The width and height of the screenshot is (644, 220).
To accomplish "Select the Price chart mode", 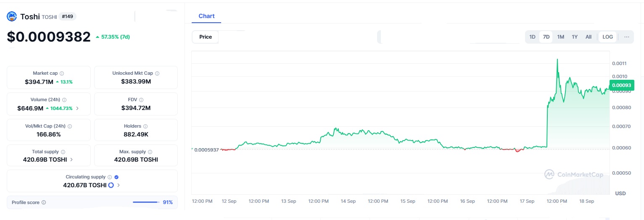I will (x=206, y=37).
